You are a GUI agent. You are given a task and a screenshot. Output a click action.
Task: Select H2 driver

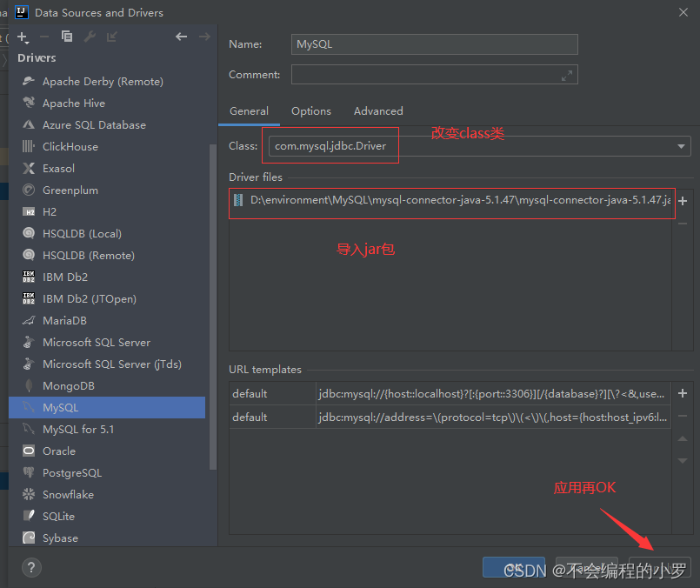pos(107,211)
